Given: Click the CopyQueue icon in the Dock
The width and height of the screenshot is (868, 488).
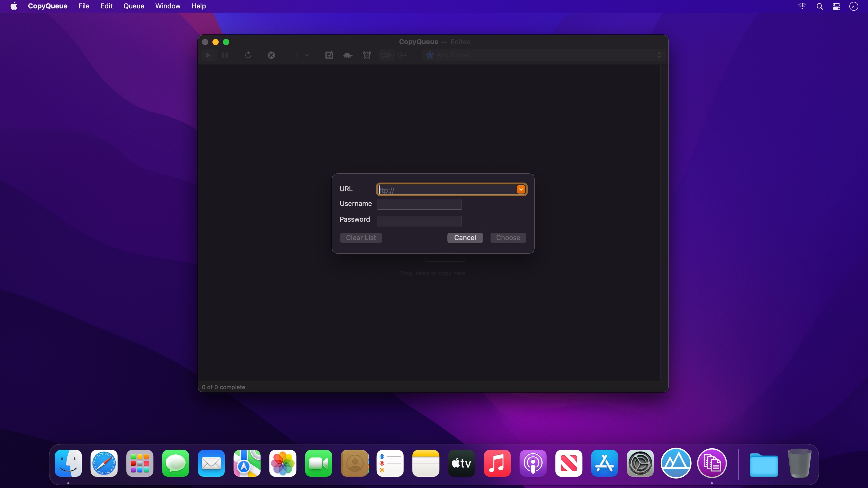Looking at the screenshot, I should [x=712, y=463].
